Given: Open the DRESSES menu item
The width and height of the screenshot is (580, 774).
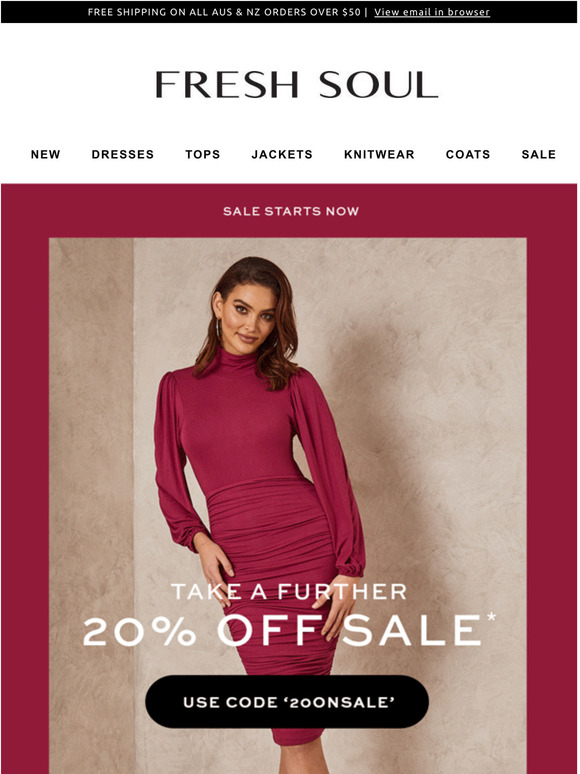Looking at the screenshot, I should [122, 155].
